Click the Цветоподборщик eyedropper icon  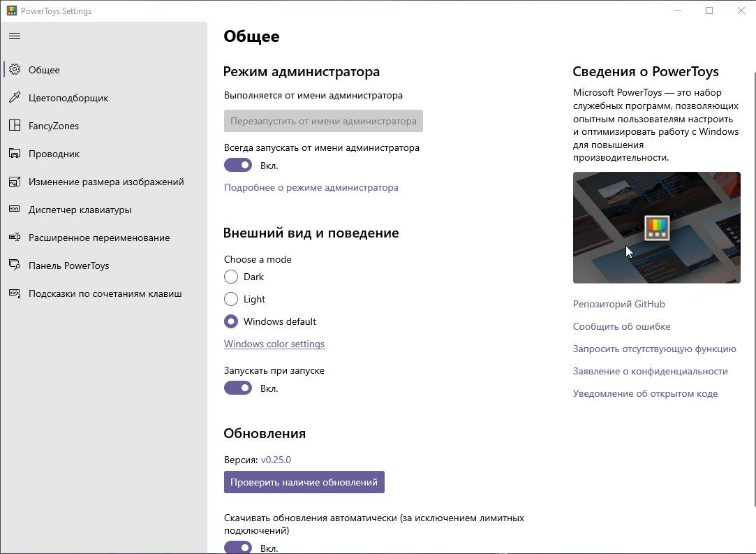(x=15, y=98)
